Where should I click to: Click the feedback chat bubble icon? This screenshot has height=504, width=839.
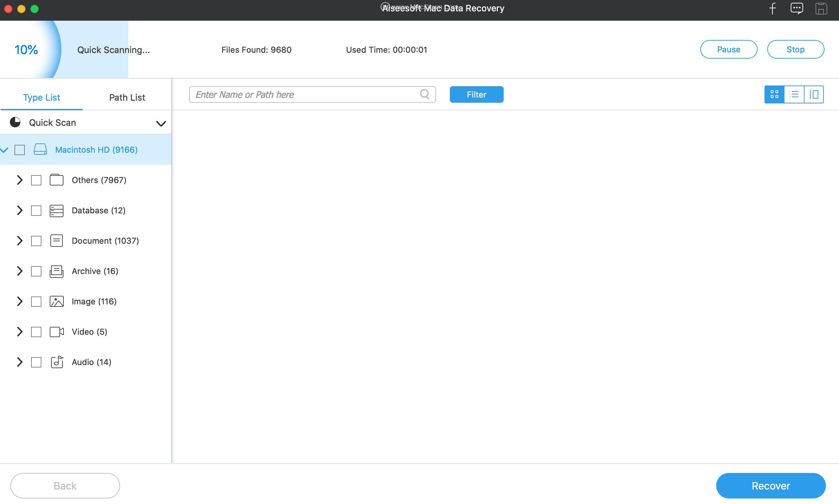(x=797, y=8)
